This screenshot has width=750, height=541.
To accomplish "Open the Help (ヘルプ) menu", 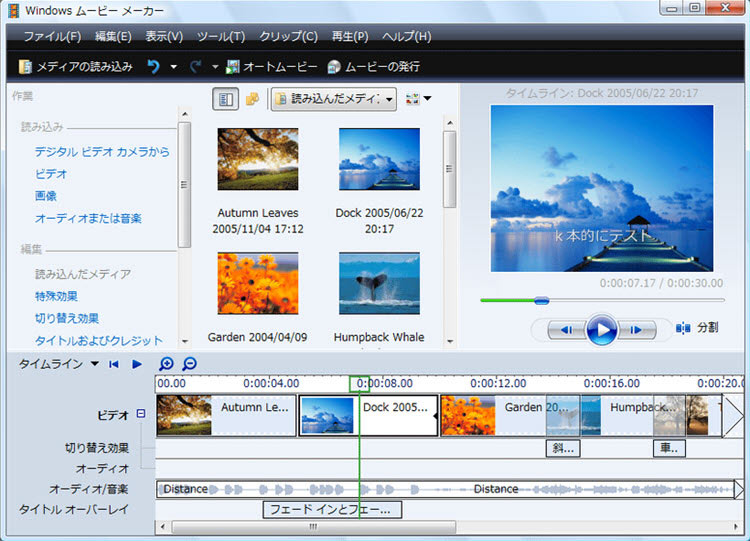I will pos(407,36).
